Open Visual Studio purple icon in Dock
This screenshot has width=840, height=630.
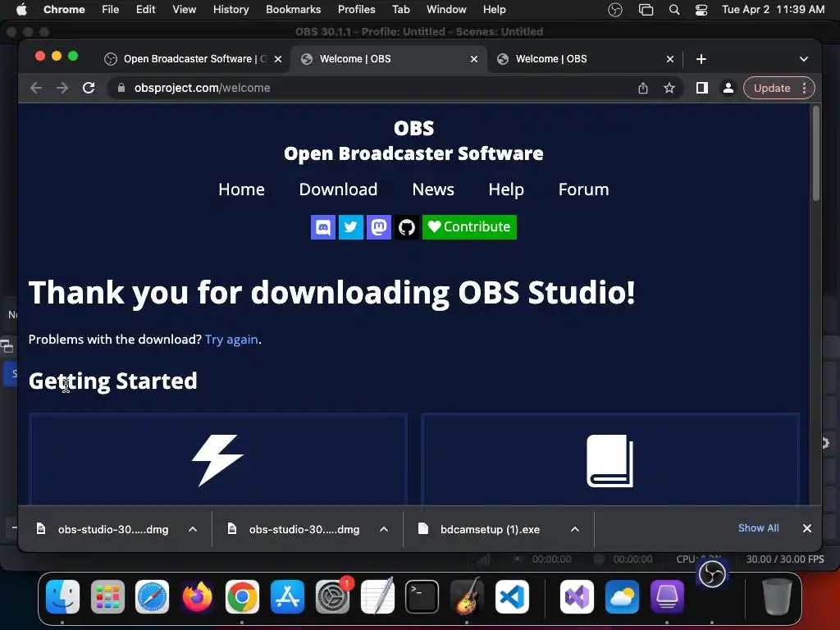coord(577,597)
